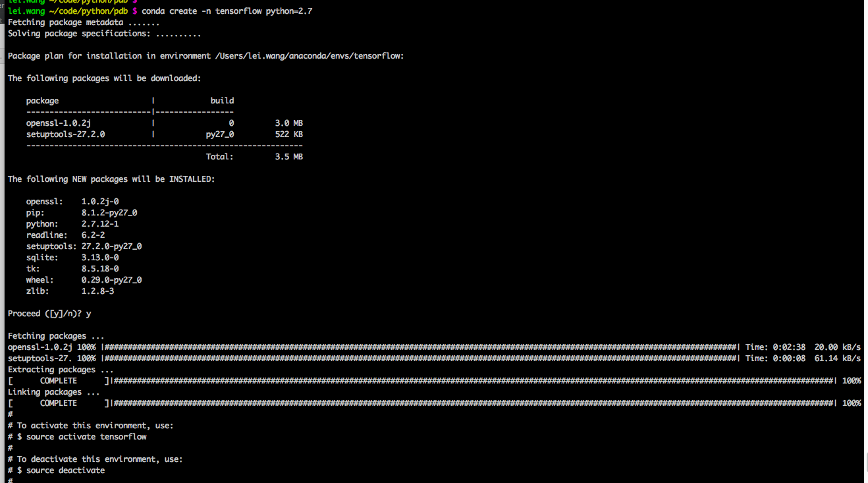The height and width of the screenshot is (483, 868).
Task: Click the environment path /Users/lei.wang/anaconda/envs/tensorflow
Action: 308,56
